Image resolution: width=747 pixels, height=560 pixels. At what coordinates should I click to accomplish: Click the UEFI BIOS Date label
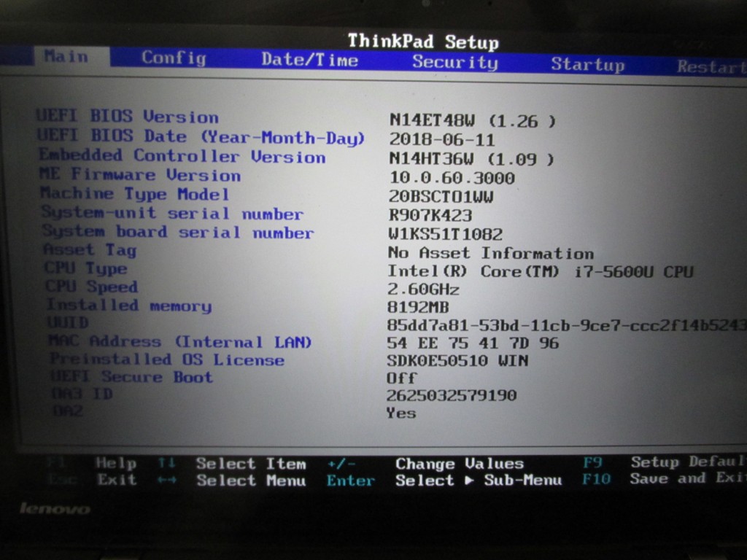coord(201,136)
